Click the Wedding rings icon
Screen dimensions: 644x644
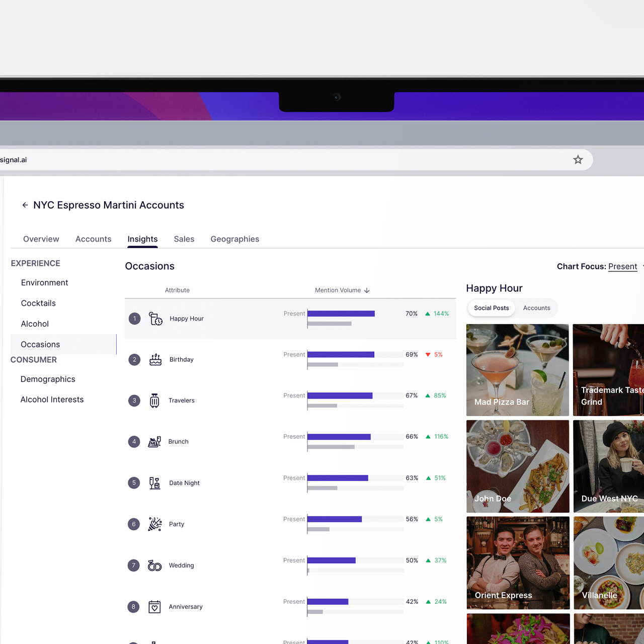point(154,566)
